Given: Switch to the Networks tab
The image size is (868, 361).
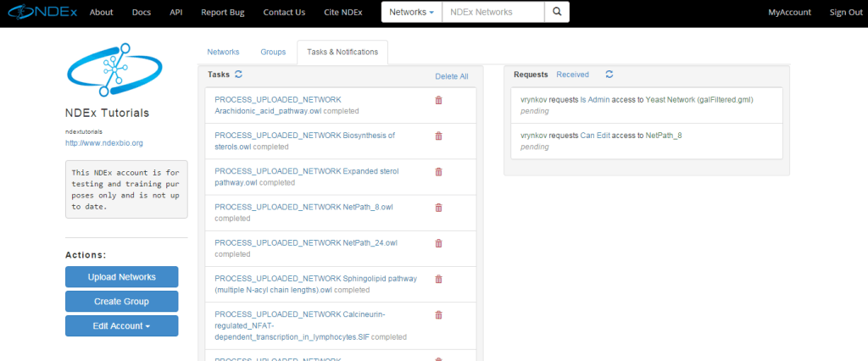Looking at the screenshot, I should 223,52.
